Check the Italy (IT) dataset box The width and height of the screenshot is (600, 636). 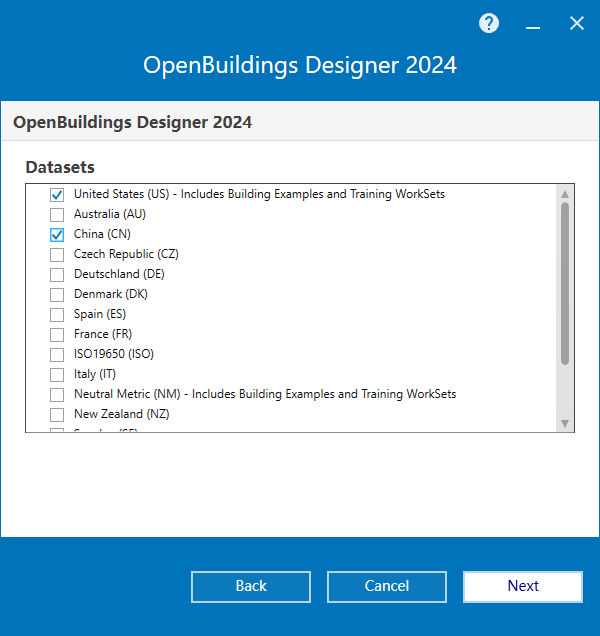point(57,374)
